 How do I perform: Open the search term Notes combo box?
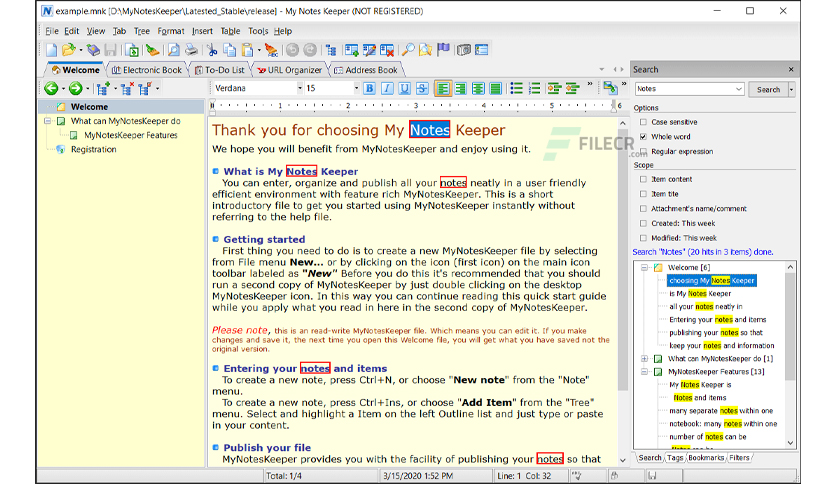click(x=739, y=89)
